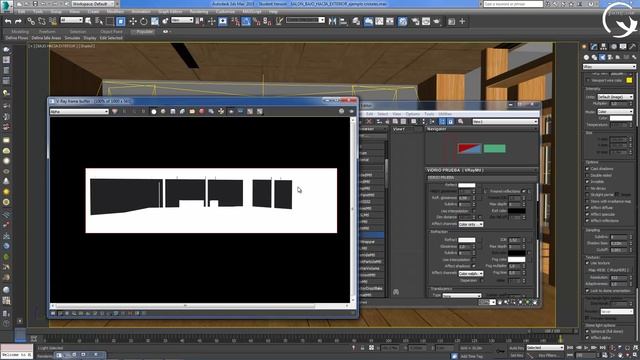Activate the Select and Link tool
Viewport: 640px width, 360px height.
pyautogui.click(x=31, y=21)
